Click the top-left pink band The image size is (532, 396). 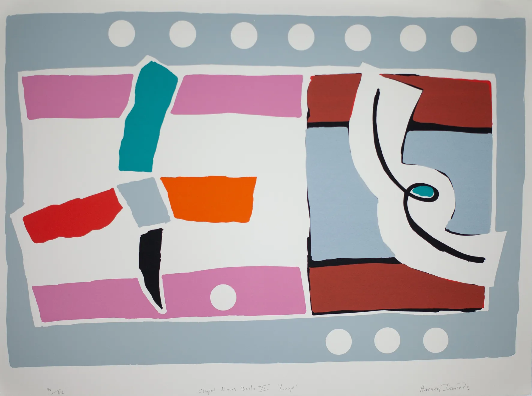point(78,97)
